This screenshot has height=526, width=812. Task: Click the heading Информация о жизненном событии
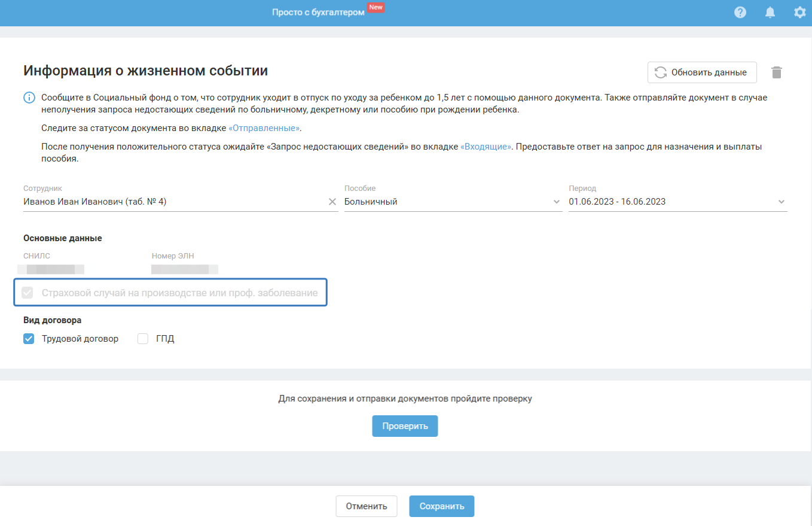tap(145, 71)
